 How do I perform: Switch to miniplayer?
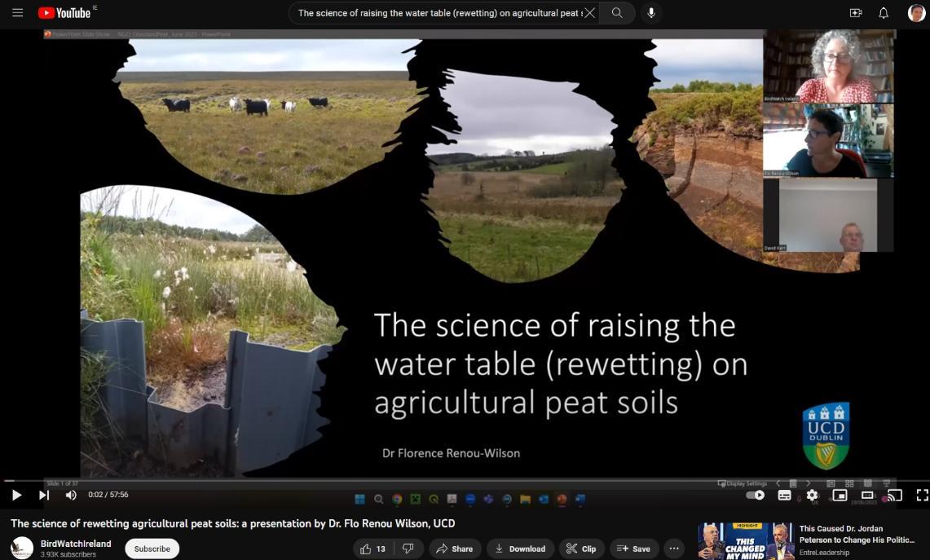pos(840,495)
